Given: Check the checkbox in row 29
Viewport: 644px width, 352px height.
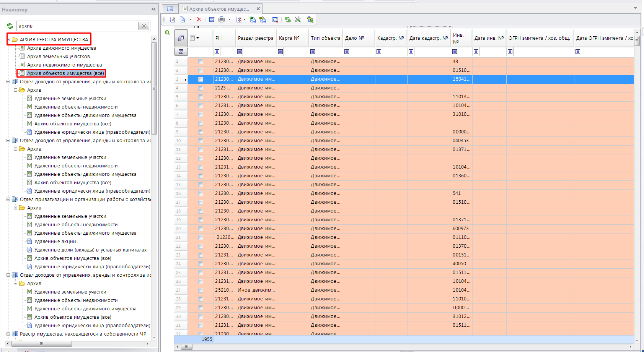Looking at the screenshot, I should (201, 308).
